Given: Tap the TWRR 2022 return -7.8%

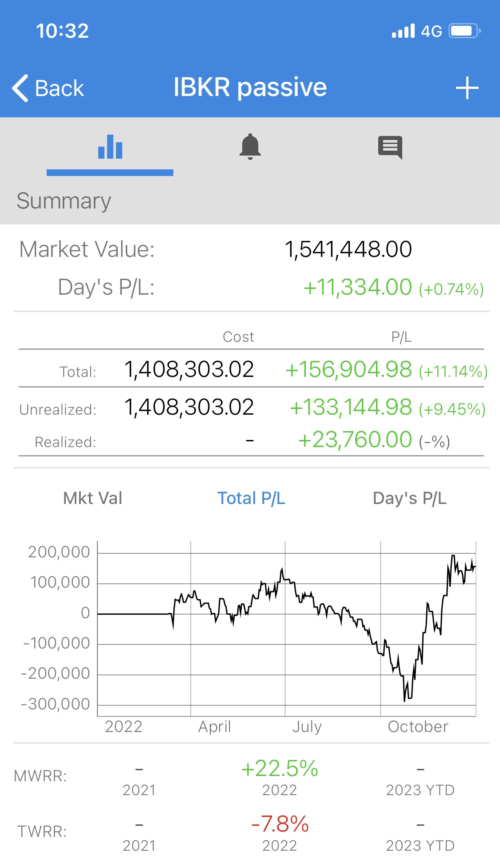Looking at the screenshot, I should 280,824.
